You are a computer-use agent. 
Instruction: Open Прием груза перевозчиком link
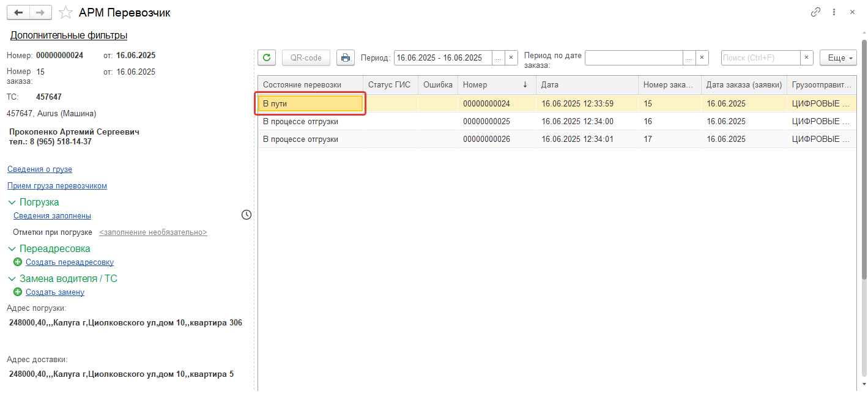pos(57,186)
